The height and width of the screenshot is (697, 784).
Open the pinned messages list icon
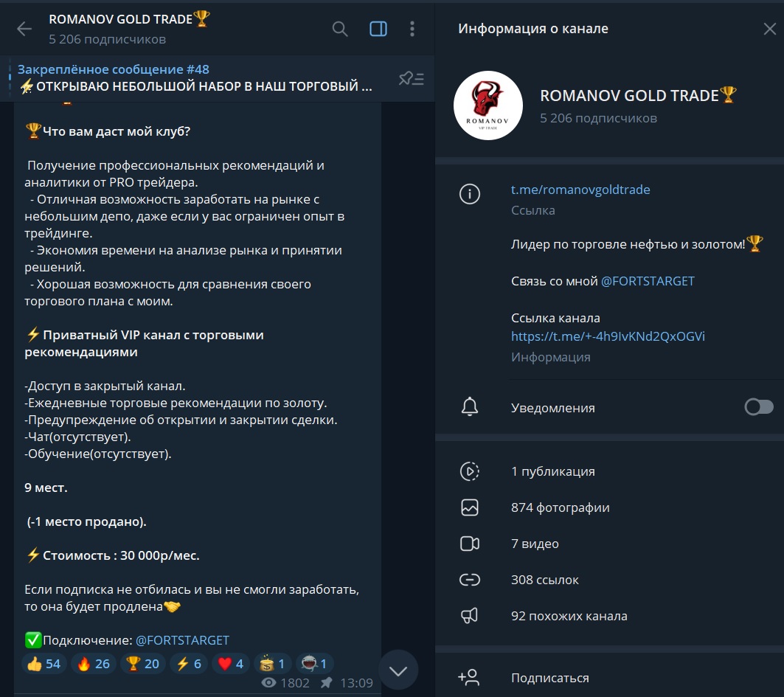[411, 78]
